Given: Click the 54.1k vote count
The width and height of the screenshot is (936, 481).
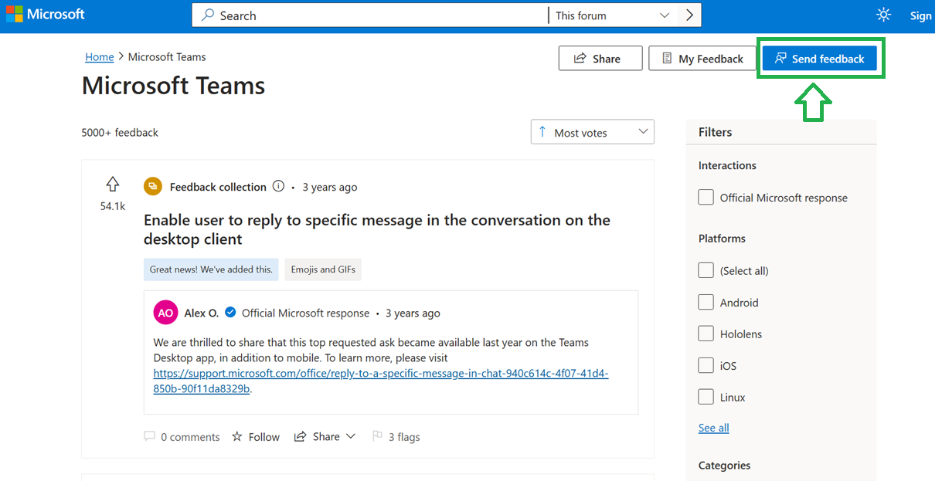Looking at the screenshot, I should pyautogui.click(x=112, y=206).
